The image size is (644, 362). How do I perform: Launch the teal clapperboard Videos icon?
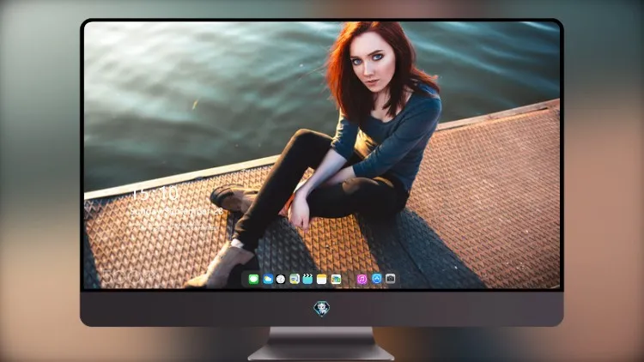[307, 279]
